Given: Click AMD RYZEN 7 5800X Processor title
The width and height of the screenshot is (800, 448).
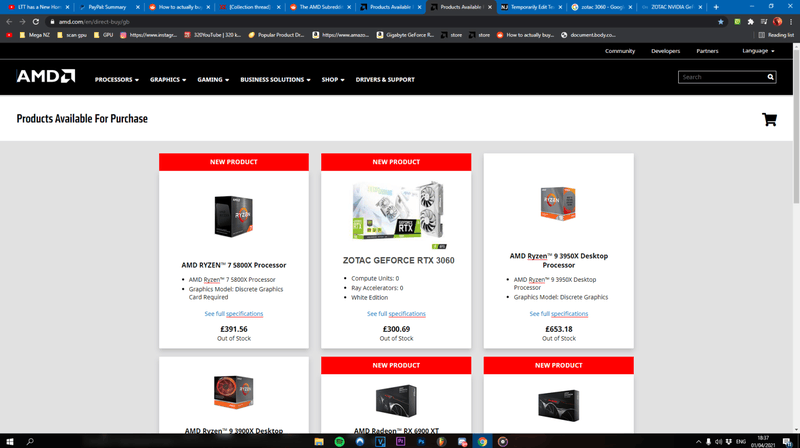Looking at the screenshot, I should click(234, 265).
